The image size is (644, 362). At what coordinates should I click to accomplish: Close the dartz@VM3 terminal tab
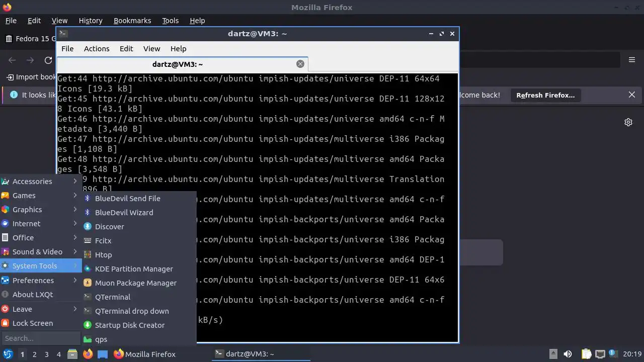(x=300, y=64)
